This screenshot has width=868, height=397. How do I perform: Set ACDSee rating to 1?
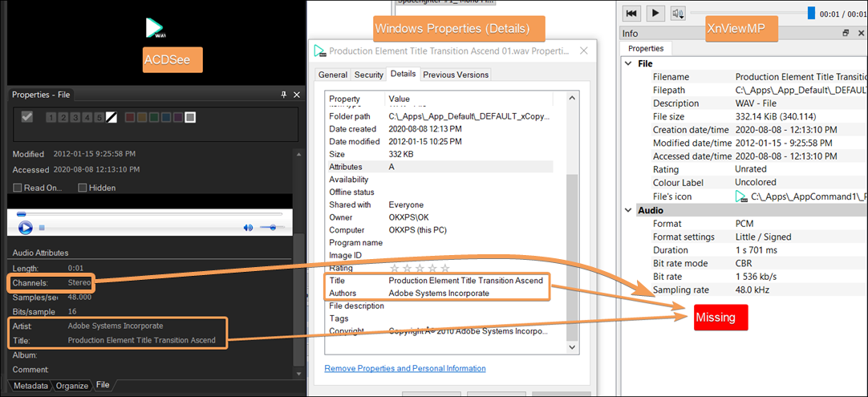click(x=51, y=117)
